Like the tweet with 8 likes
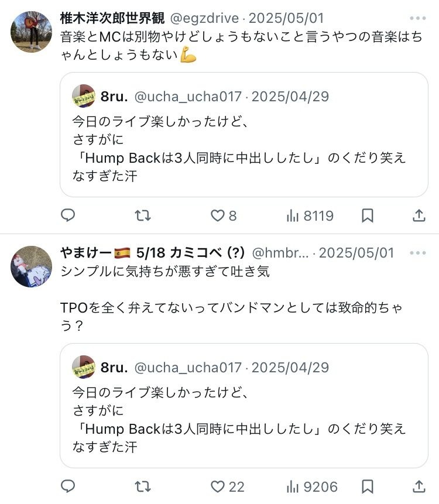 tap(218, 216)
